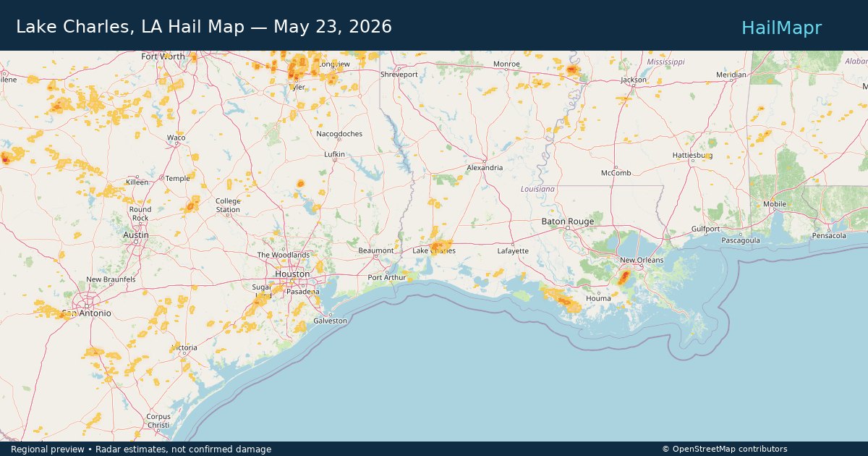Click the Pascagoula label
This screenshot has width=868, height=456.
[740, 240]
